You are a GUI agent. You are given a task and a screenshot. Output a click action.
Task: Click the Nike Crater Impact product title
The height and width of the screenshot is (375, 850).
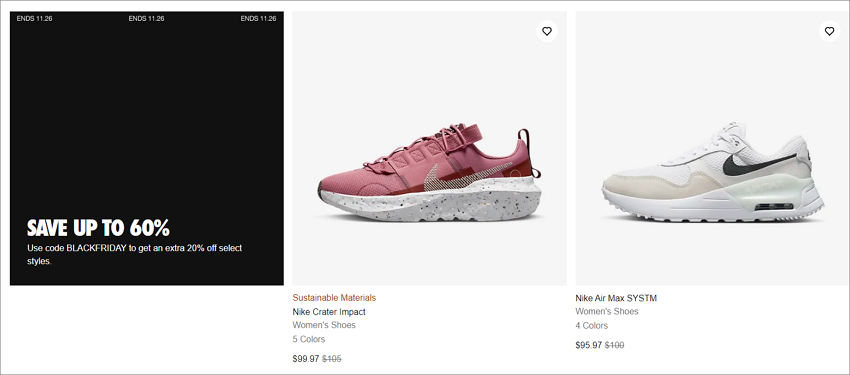[329, 312]
